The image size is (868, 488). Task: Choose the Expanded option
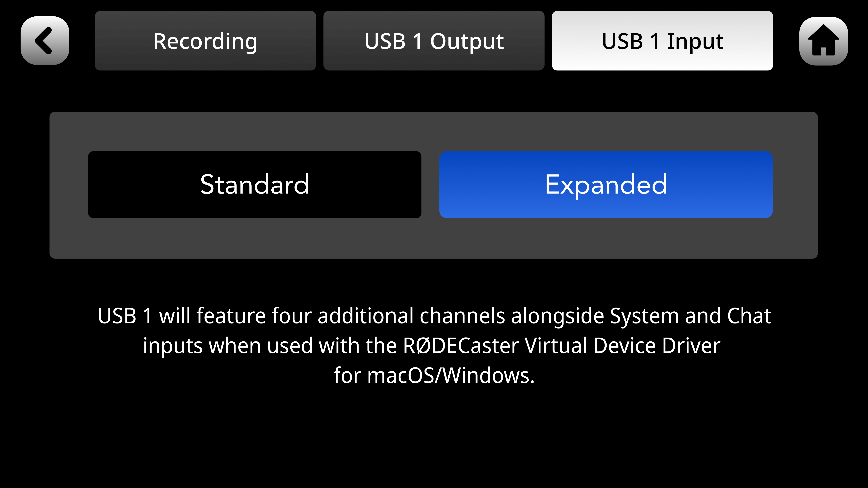[x=606, y=185]
